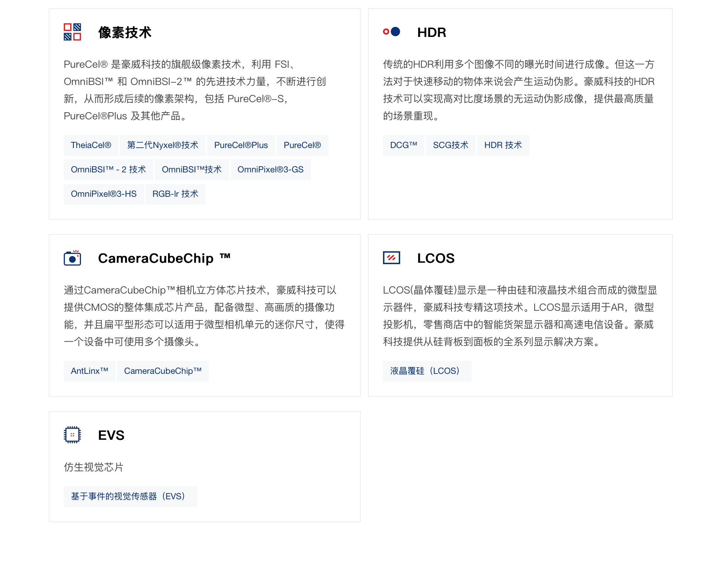The width and height of the screenshot is (728, 567).
Task: Click the HDR red and blue dots icon
Action: 392,32
